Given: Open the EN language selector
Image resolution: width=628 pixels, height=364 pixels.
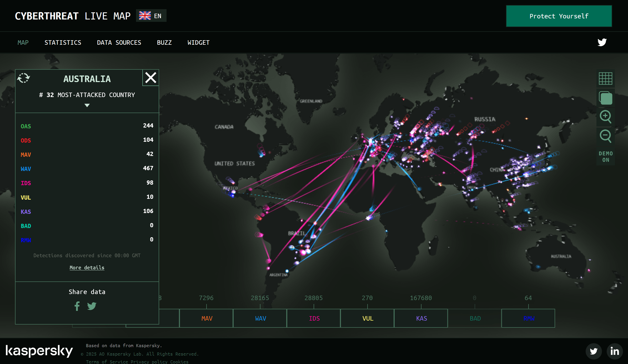Looking at the screenshot, I should pyautogui.click(x=151, y=16).
